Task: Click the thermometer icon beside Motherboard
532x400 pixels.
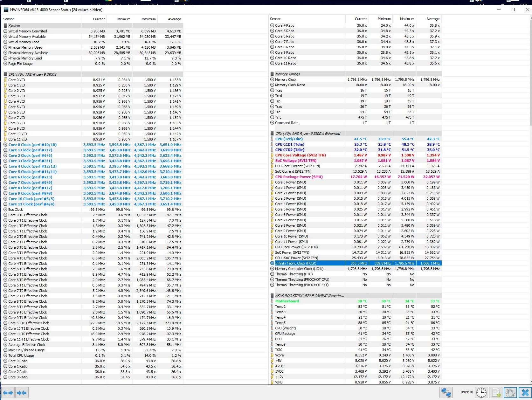Action: tap(272, 301)
